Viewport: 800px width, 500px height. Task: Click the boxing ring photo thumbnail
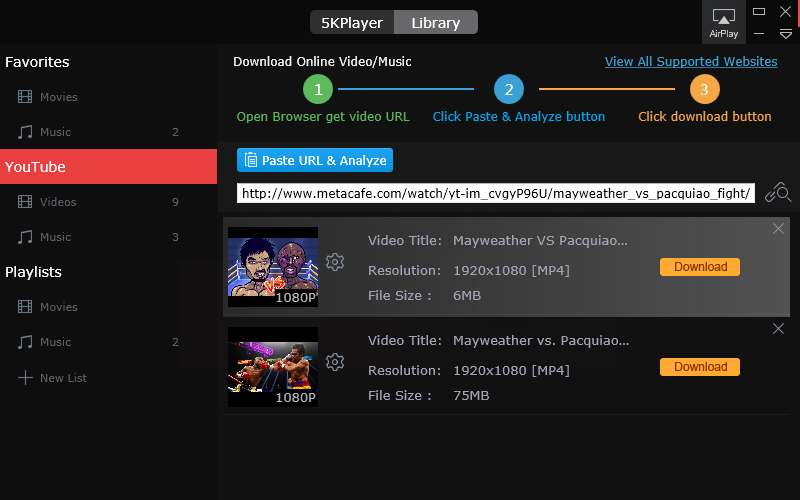click(273, 367)
